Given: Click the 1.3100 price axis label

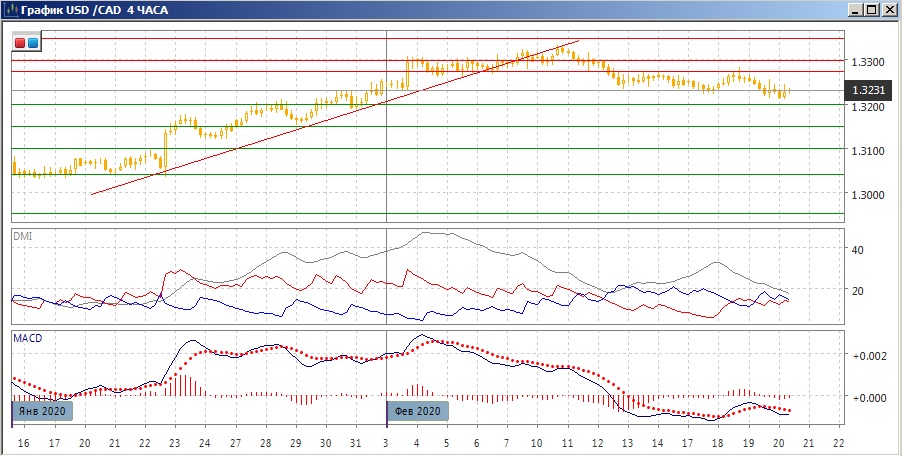Looking at the screenshot, I should (865, 150).
